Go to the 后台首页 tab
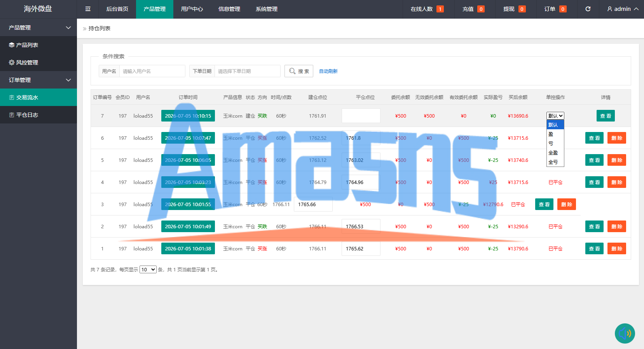The width and height of the screenshot is (644, 349). (x=117, y=9)
